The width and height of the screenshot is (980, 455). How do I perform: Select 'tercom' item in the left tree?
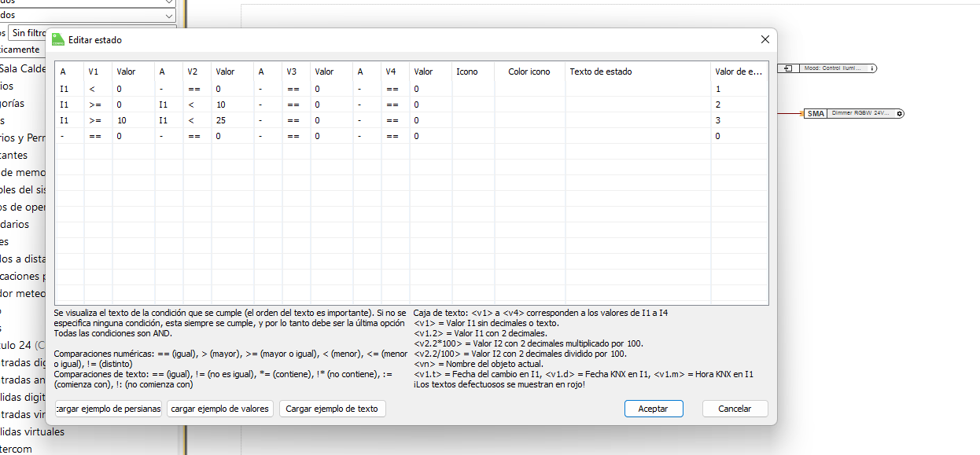pyautogui.click(x=17, y=449)
